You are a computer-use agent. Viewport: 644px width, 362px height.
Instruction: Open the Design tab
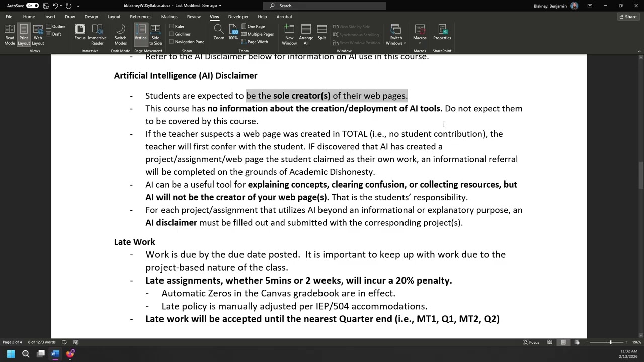pos(91,17)
